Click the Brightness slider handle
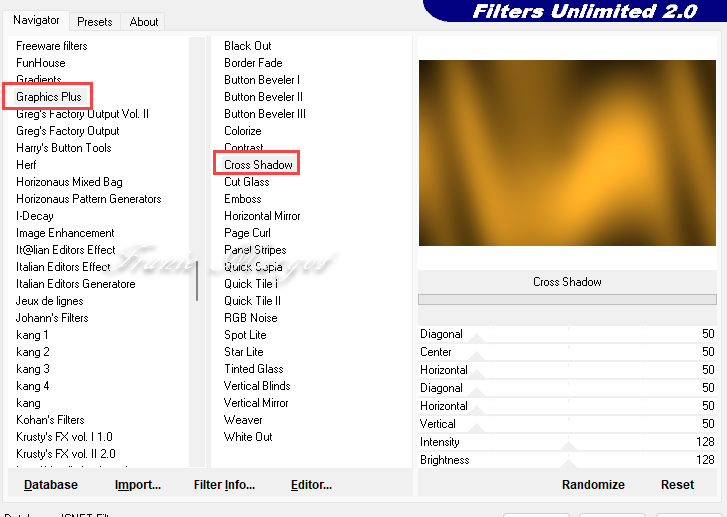Image resolution: width=727 pixels, height=517 pixels. click(568, 464)
